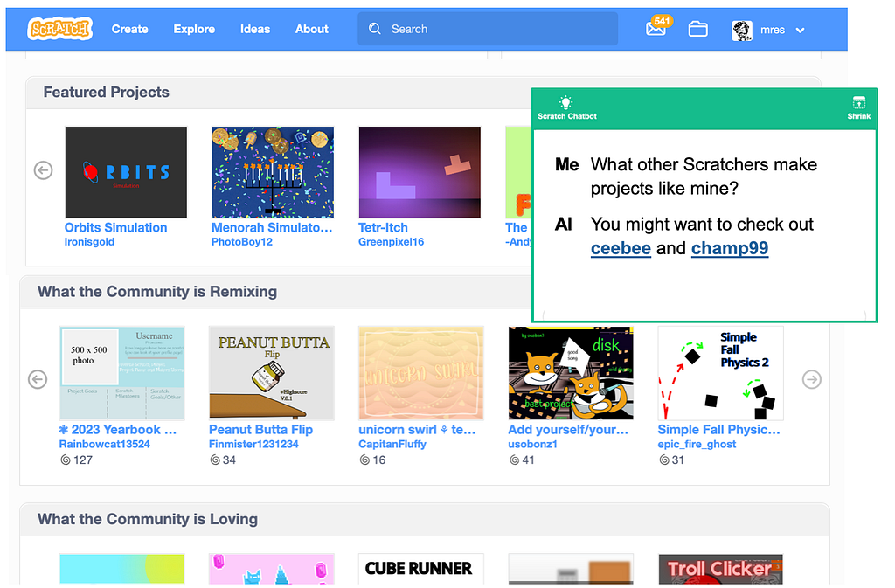Visit usobonz1's profile

[532, 445]
